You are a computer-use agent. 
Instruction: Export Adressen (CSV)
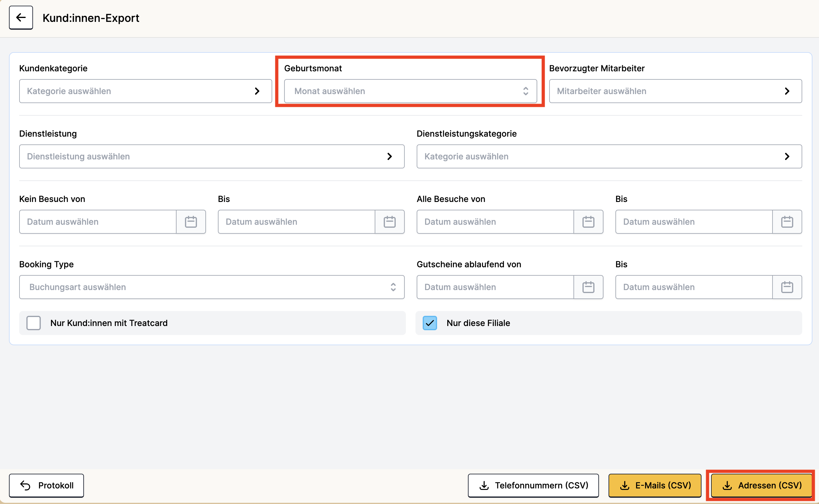(x=762, y=485)
